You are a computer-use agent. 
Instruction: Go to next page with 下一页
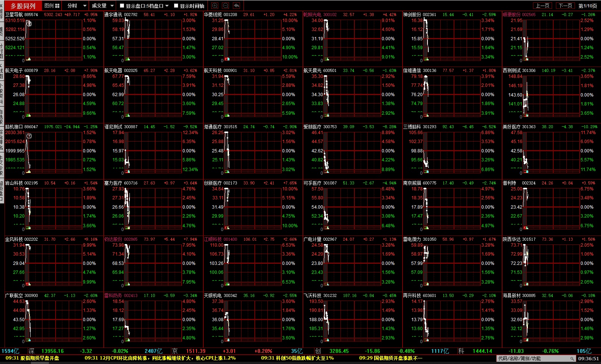click(x=565, y=6)
